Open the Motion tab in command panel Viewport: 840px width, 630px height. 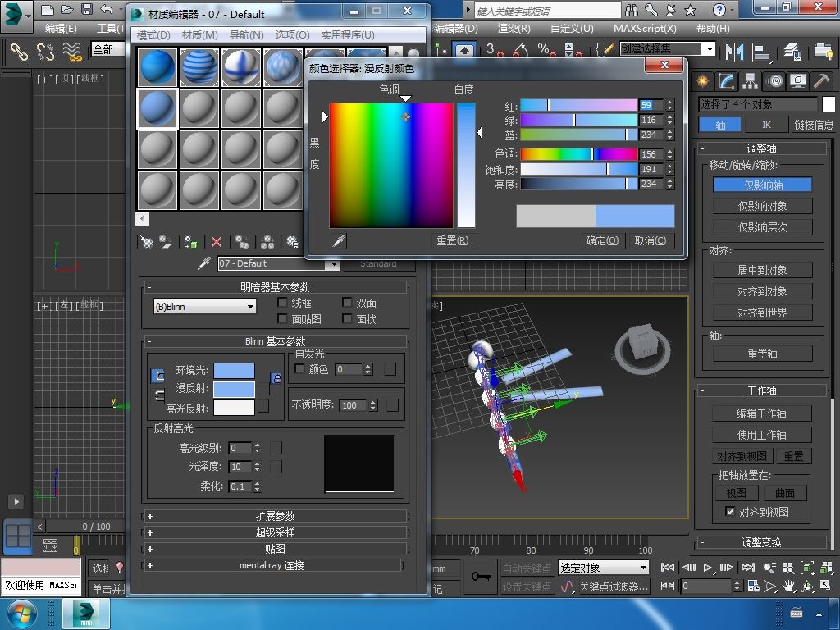pyautogui.click(x=774, y=81)
